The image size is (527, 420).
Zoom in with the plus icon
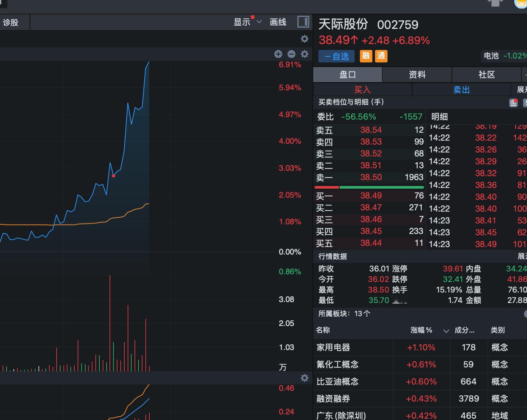click(x=278, y=54)
